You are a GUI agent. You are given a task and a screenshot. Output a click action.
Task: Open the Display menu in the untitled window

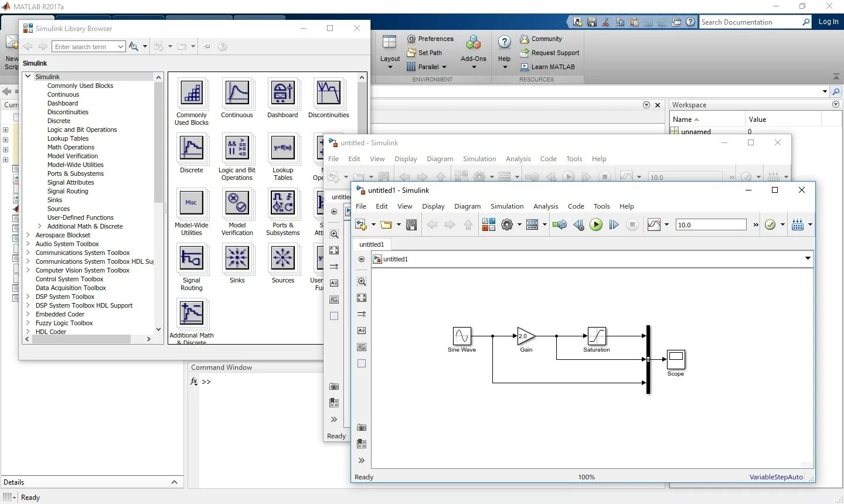click(406, 159)
